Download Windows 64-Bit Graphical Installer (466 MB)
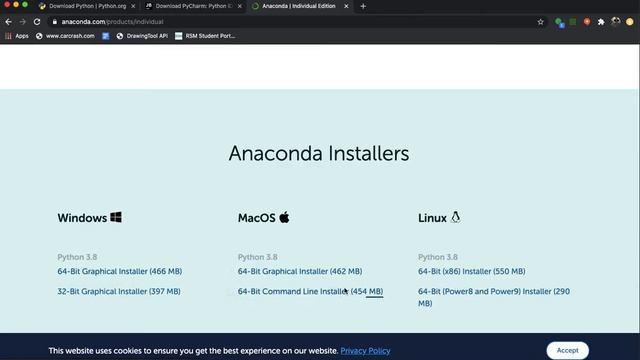This screenshot has width=640, height=360. [x=120, y=271]
